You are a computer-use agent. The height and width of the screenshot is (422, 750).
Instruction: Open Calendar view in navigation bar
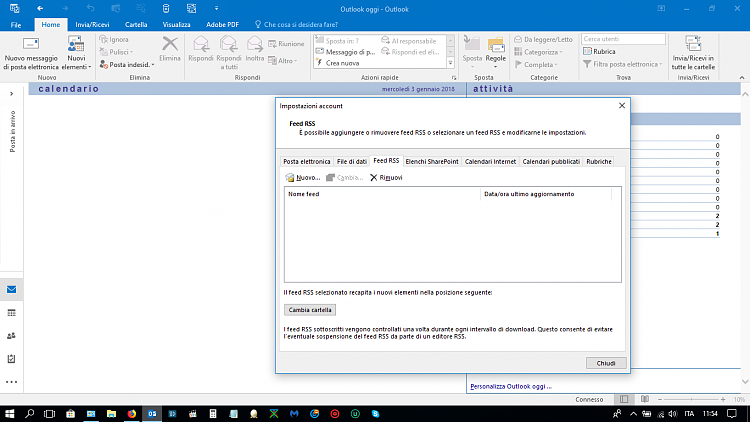11,312
